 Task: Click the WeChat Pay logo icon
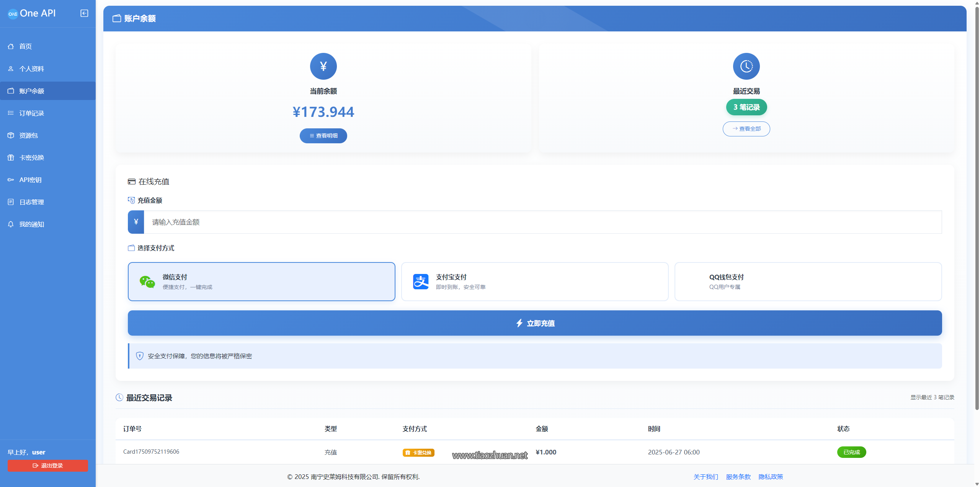point(147,282)
